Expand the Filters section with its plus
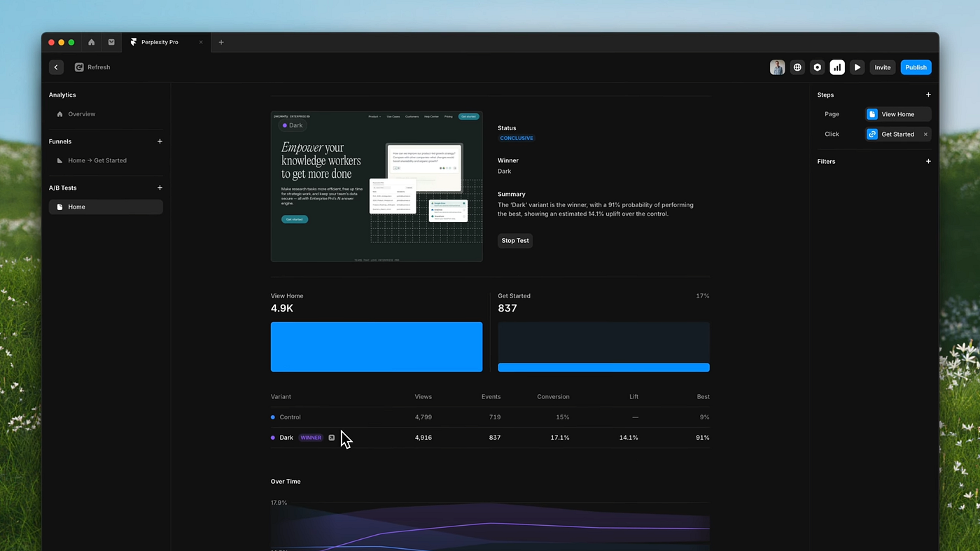Viewport: 980px width, 551px height. (x=928, y=161)
